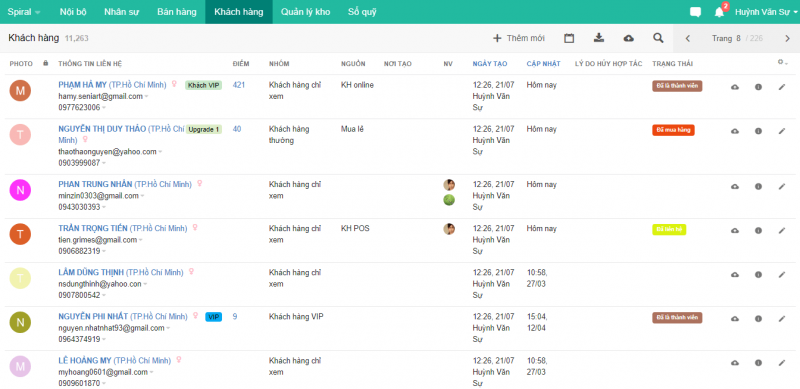800x389 pixels.
Task: Edit Phạm Hà My with pencil icon
Action: pos(782,87)
